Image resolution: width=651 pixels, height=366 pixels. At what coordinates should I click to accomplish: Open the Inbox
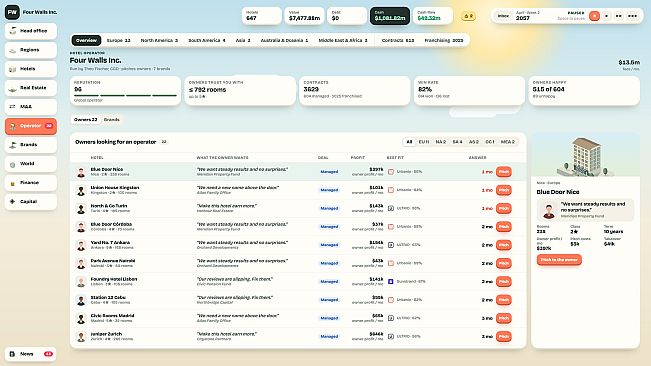tap(503, 16)
